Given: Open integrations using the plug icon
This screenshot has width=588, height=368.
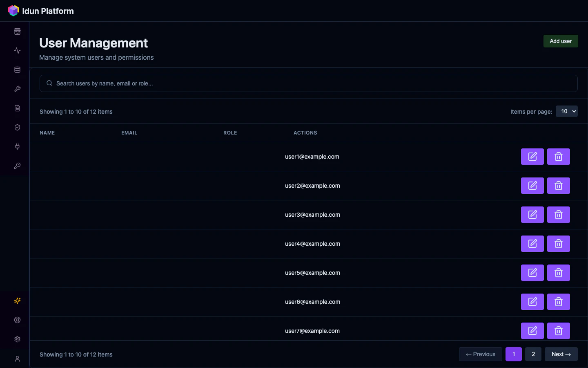Looking at the screenshot, I should coord(17,147).
